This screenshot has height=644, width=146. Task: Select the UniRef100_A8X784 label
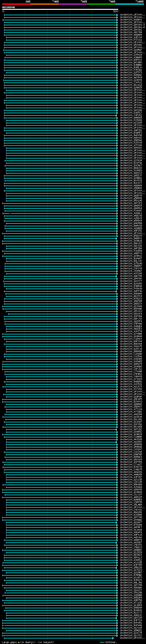pos(131,32)
